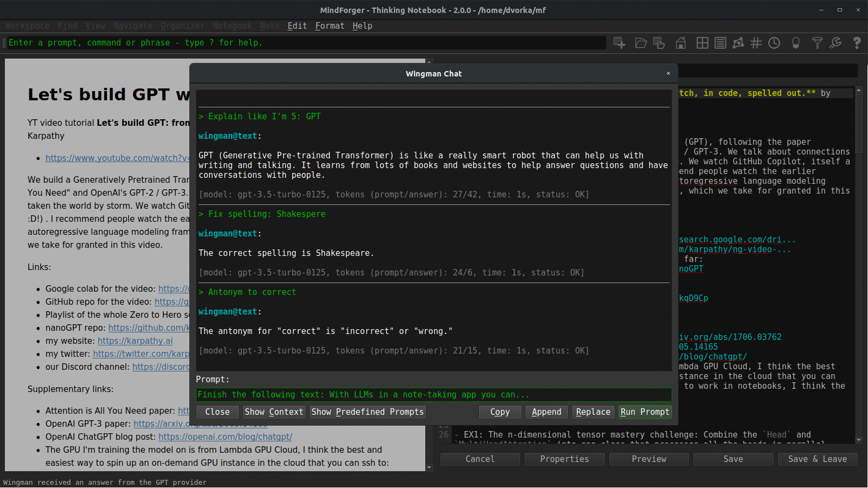The image size is (868, 488).
Task: Close the Wingman Chat dialog with the x
Action: click(x=668, y=73)
